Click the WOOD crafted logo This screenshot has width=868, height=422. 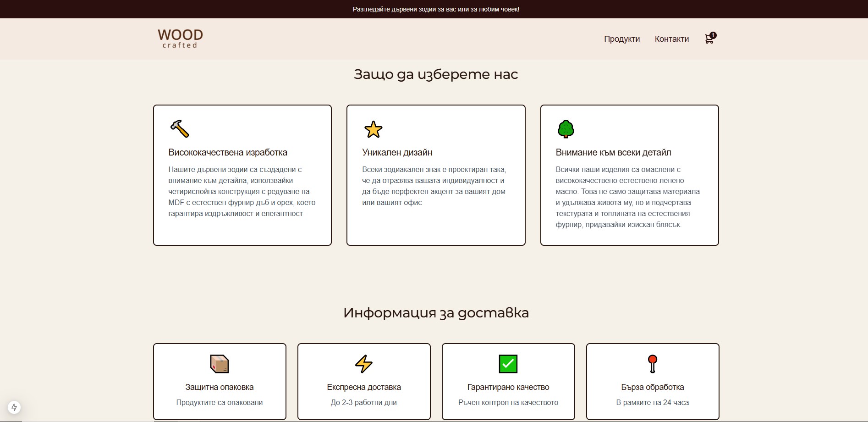(180, 39)
